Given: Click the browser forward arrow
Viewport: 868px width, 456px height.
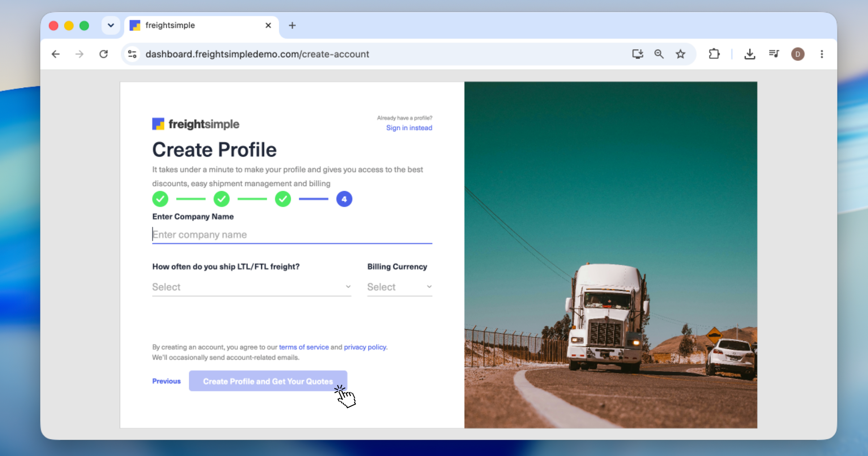Looking at the screenshot, I should click(x=80, y=54).
